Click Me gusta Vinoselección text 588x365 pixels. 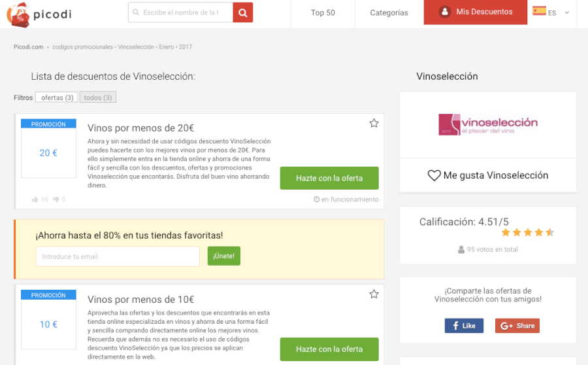[495, 175]
